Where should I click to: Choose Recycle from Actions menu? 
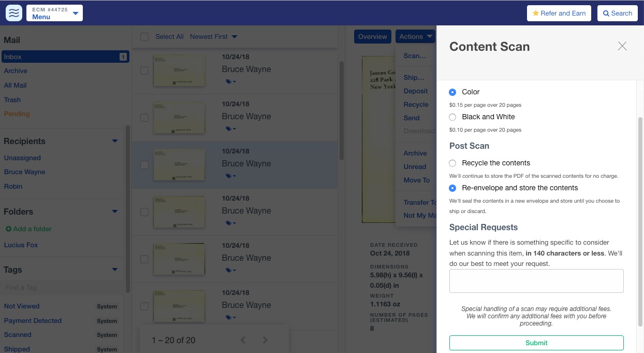click(x=416, y=104)
